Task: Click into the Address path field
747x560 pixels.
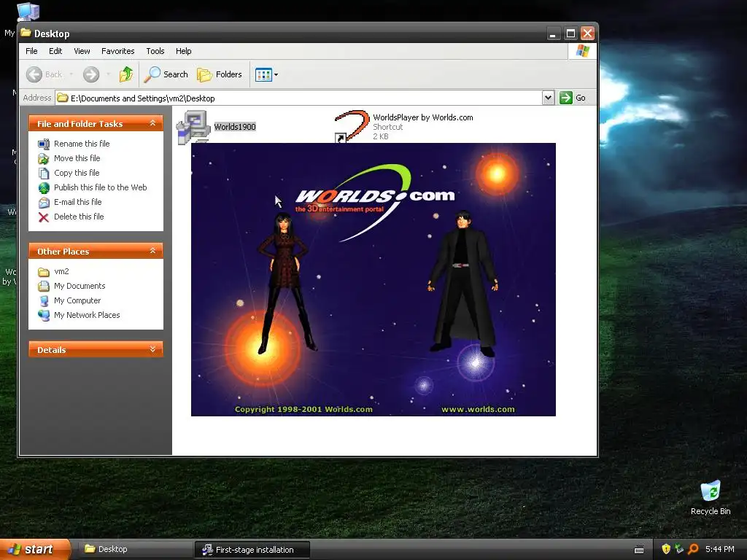Action: (x=299, y=98)
